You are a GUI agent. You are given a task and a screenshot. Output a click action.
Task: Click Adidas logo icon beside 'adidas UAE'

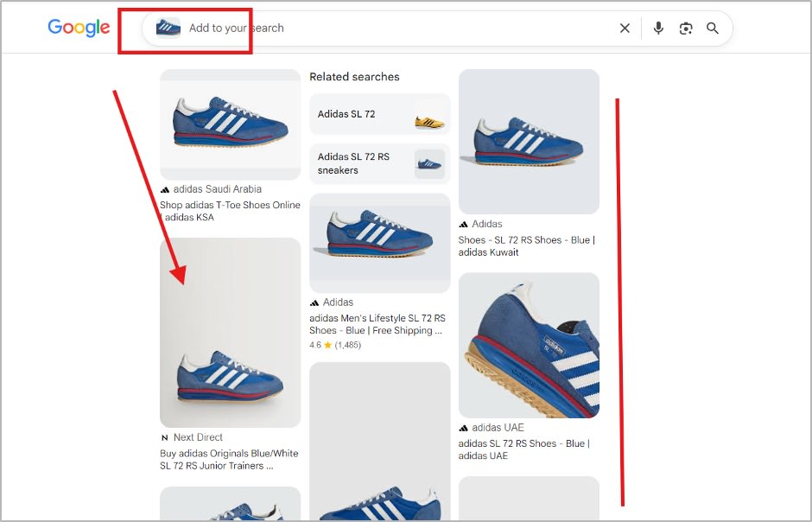coord(463,428)
